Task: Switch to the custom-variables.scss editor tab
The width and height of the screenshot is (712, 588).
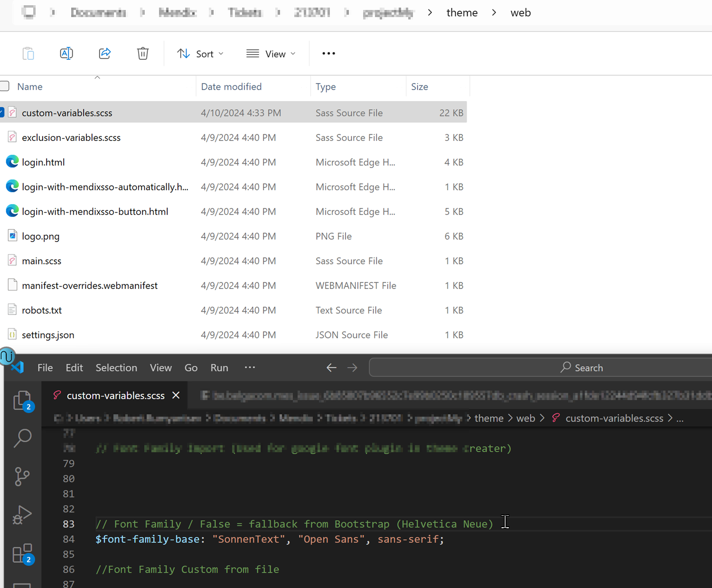Action: tap(115, 395)
